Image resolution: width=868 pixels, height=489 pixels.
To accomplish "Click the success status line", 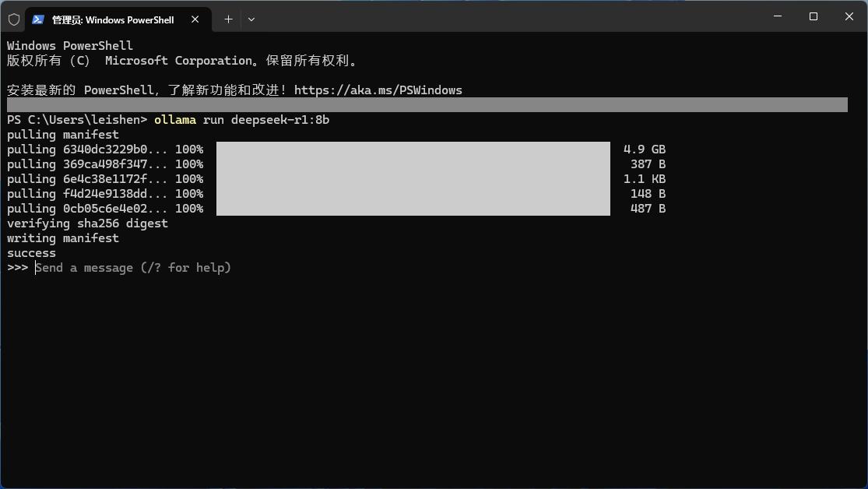I will coord(31,253).
